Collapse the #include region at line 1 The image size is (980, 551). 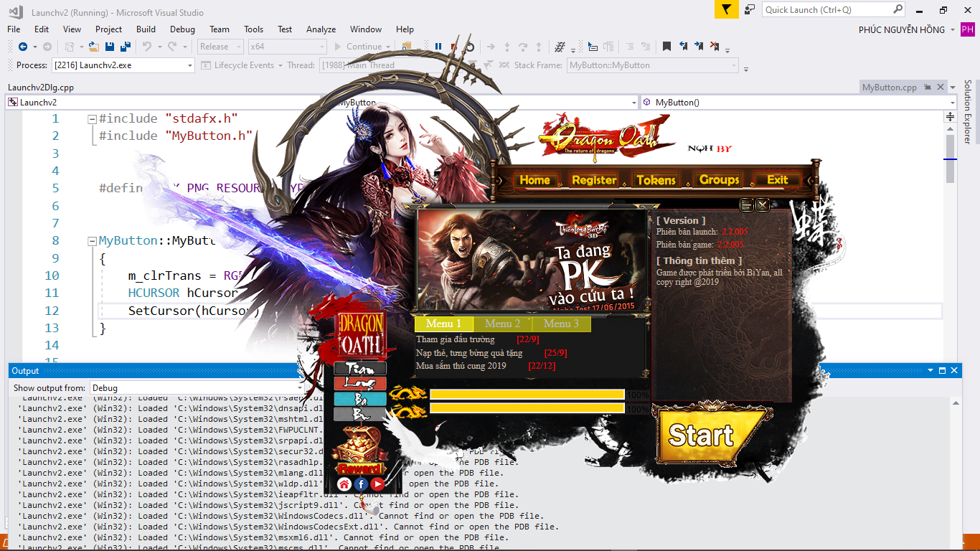pyautogui.click(x=92, y=119)
